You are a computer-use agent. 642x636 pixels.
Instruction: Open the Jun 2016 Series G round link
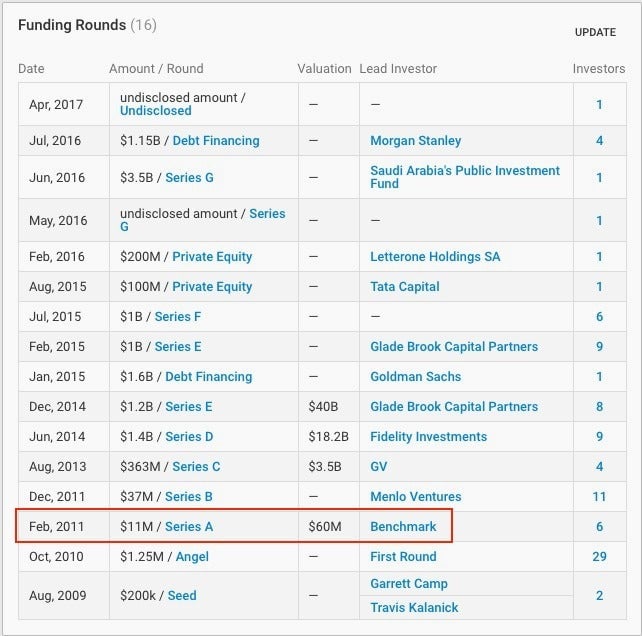189,177
